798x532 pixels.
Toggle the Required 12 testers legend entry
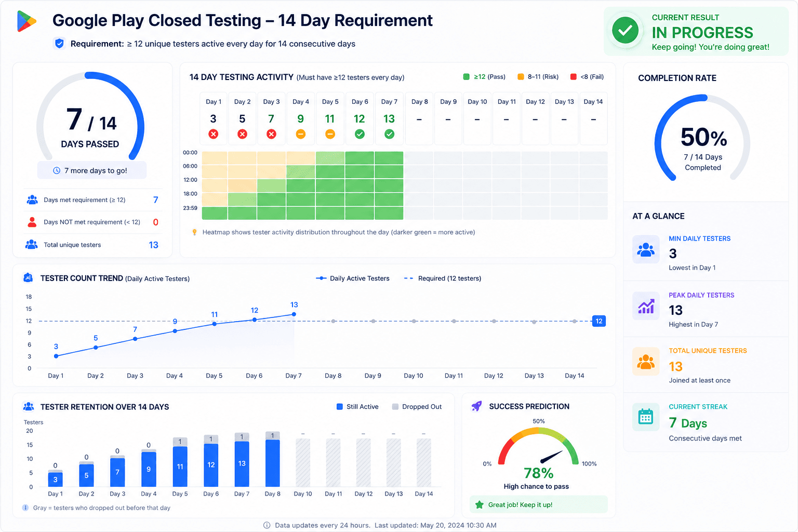pyautogui.click(x=443, y=278)
